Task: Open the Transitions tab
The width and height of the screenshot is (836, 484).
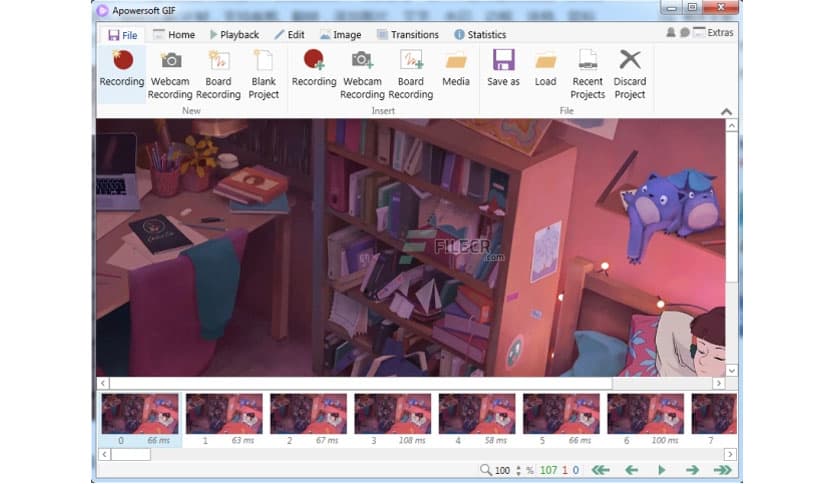Action: [x=408, y=35]
